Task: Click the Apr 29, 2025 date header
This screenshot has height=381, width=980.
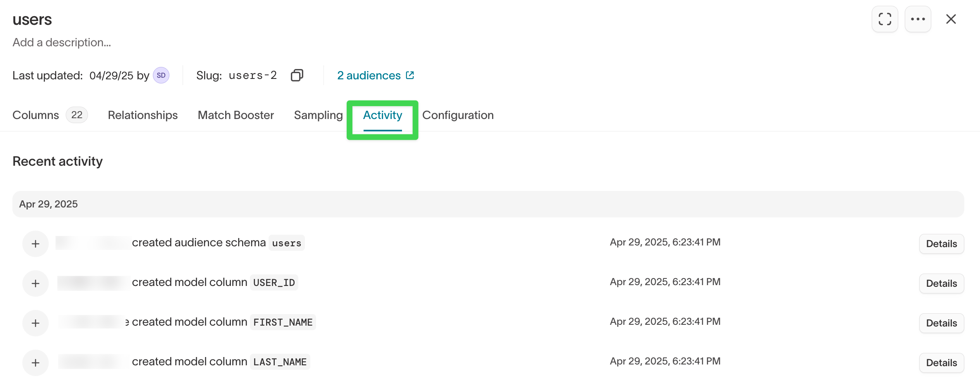Action: 488,204
